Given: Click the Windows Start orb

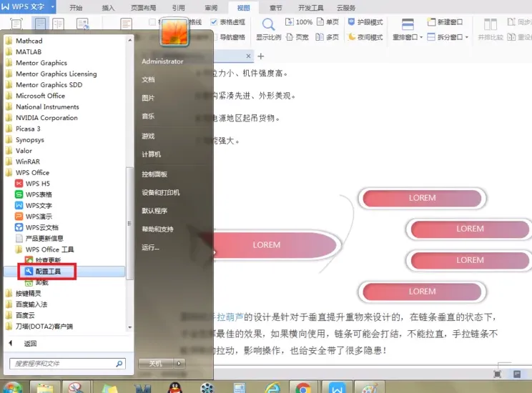Looking at the screenshot, I should (x=13, y=387).
